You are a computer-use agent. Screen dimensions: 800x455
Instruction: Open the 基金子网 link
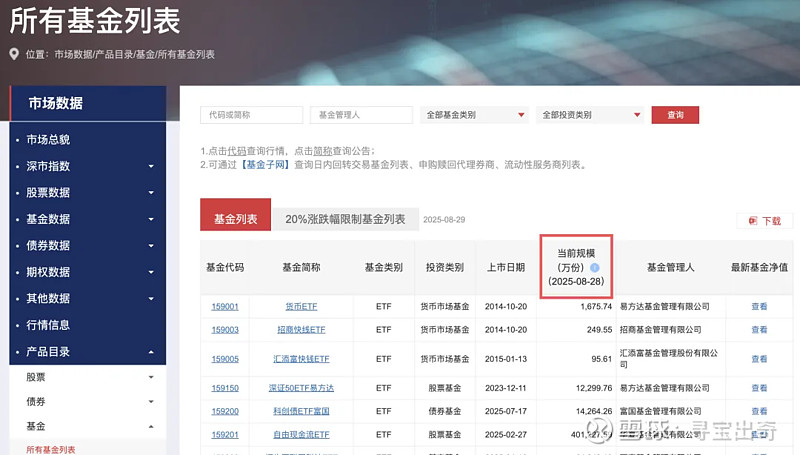[x=266, y=165]
